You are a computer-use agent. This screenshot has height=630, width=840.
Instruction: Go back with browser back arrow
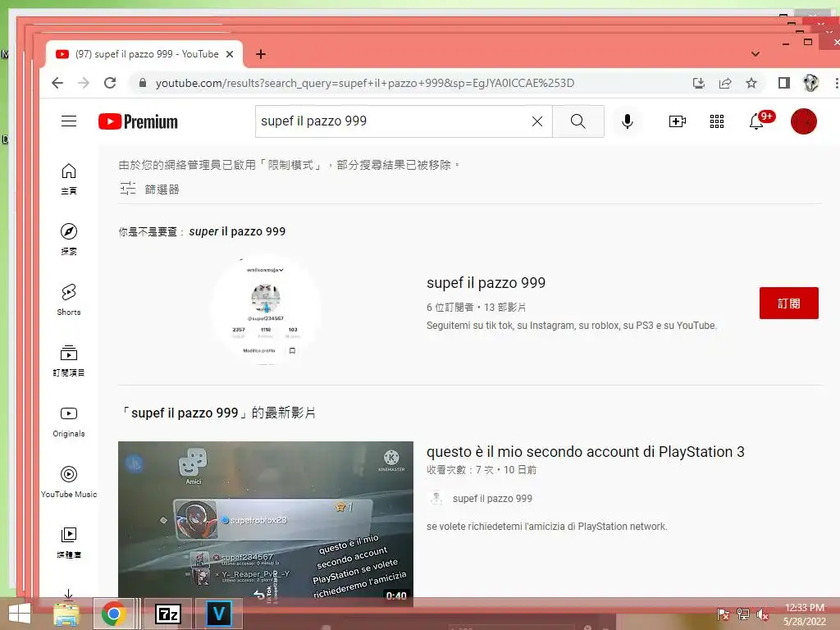tap(57, 83)
